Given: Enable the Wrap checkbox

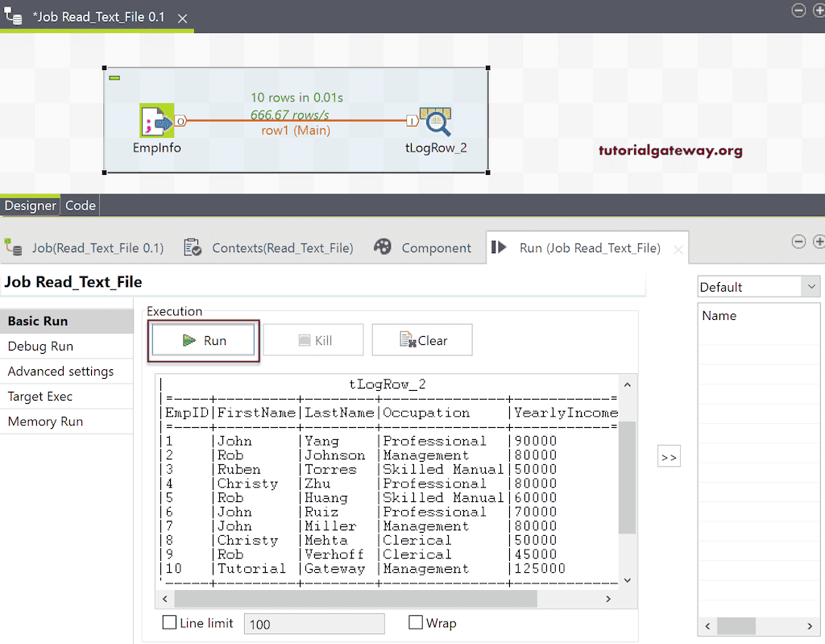Looking at the screenshot, I should 414,622.
